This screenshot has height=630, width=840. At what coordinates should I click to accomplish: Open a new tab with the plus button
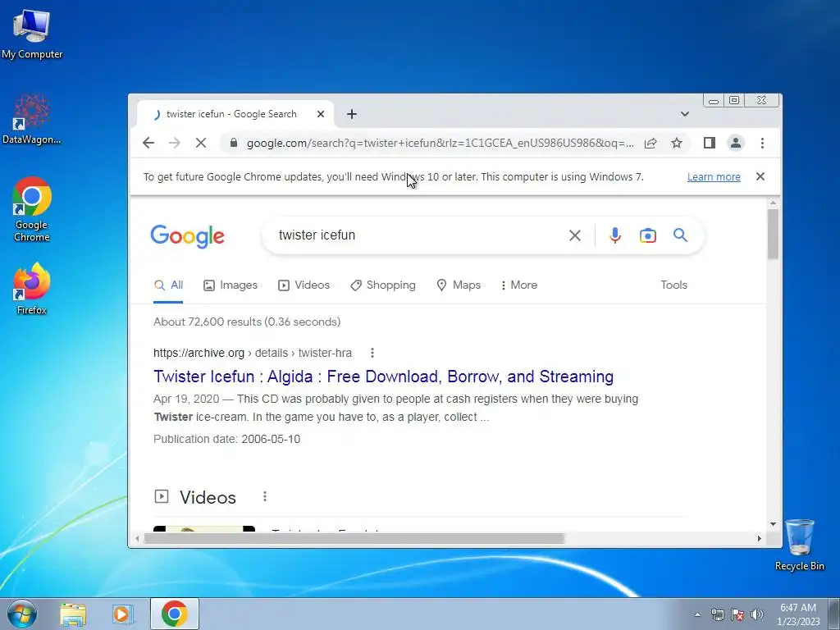351,114
